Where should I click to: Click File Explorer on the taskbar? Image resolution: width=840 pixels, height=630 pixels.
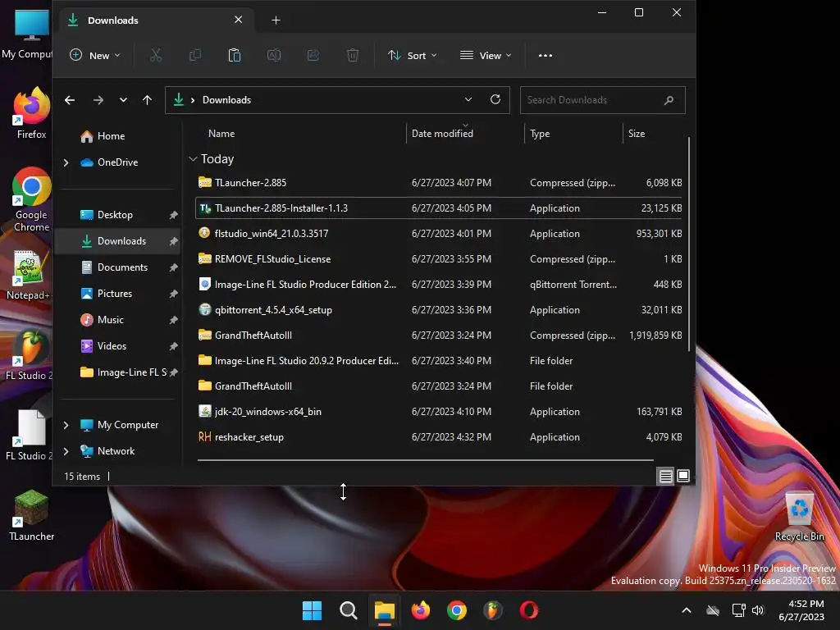384,610
